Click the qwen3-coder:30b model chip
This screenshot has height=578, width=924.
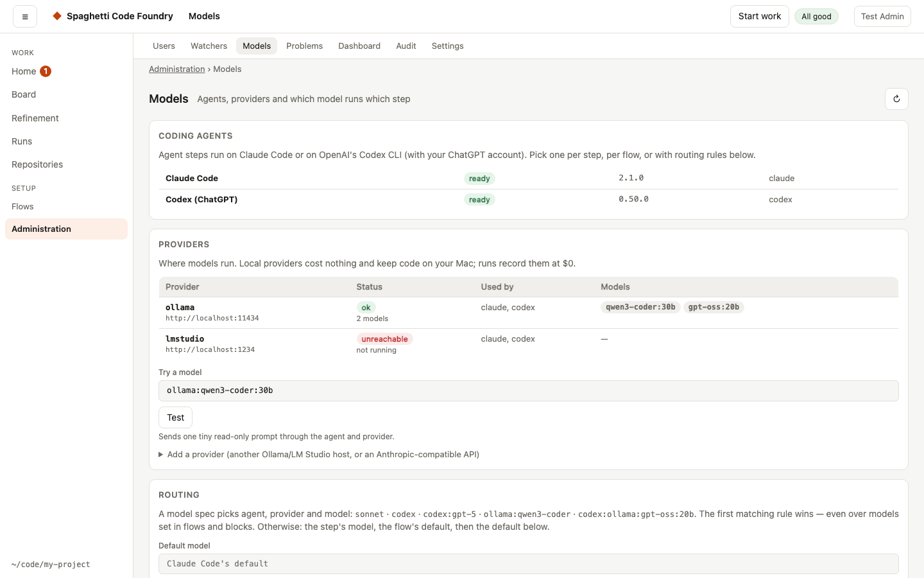click(640, 307)
